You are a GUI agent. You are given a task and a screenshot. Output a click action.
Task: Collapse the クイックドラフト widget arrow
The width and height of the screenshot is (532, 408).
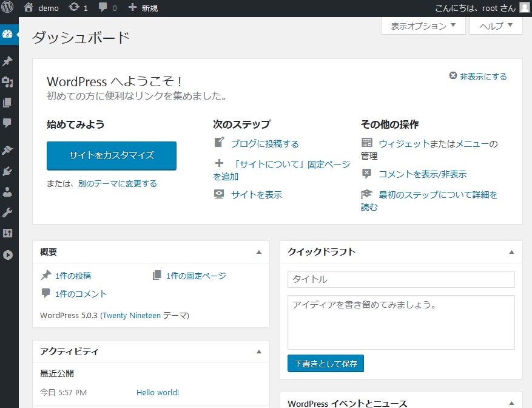point(511,252)
